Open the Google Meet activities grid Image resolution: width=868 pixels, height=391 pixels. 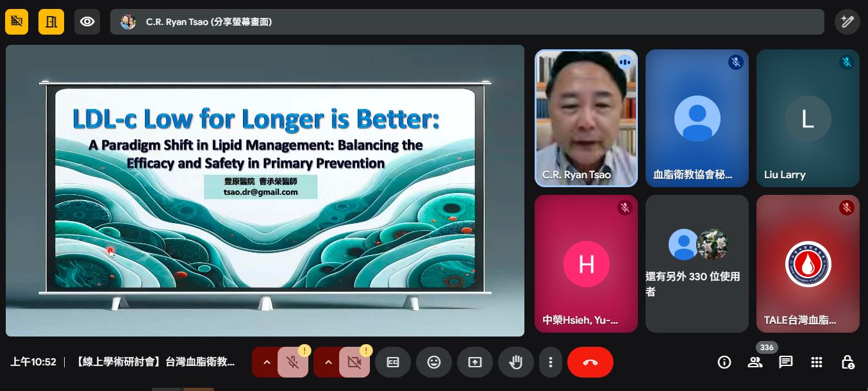pos(816,362)
